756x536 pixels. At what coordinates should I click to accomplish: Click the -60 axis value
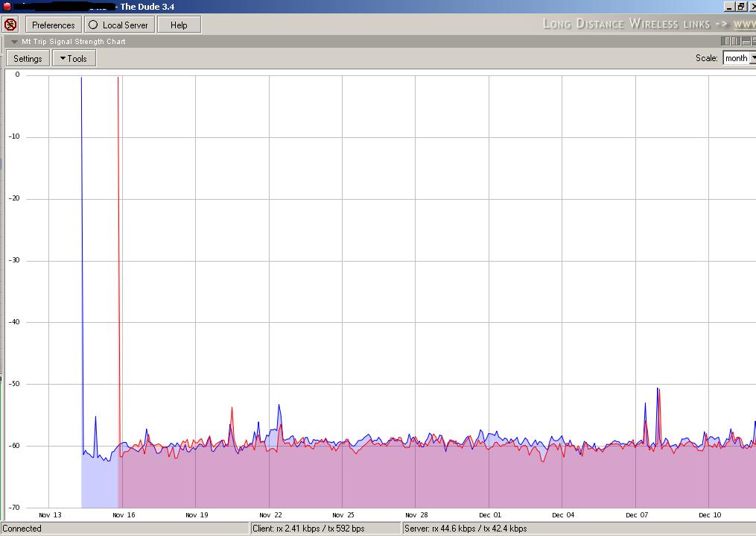[14, 445]
